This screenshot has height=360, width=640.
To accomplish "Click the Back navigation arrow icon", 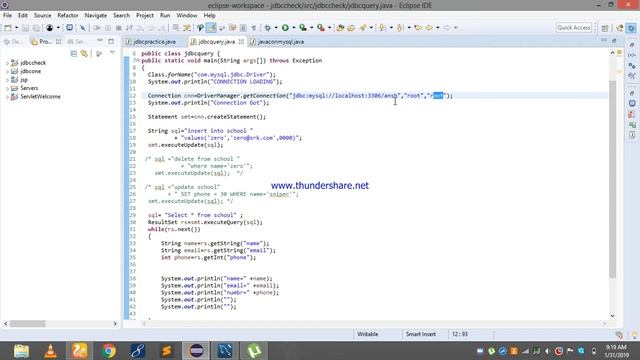I will pos(429,28).
